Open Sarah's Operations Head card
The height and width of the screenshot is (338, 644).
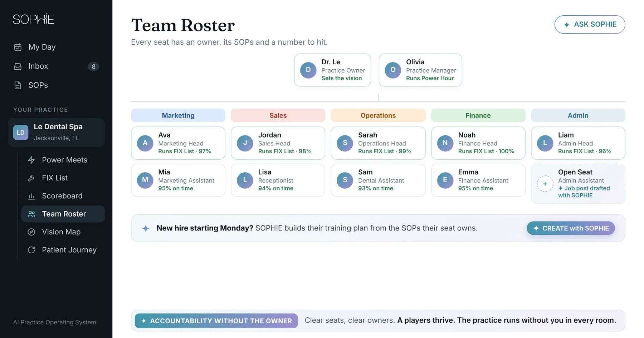click(378, 143)
